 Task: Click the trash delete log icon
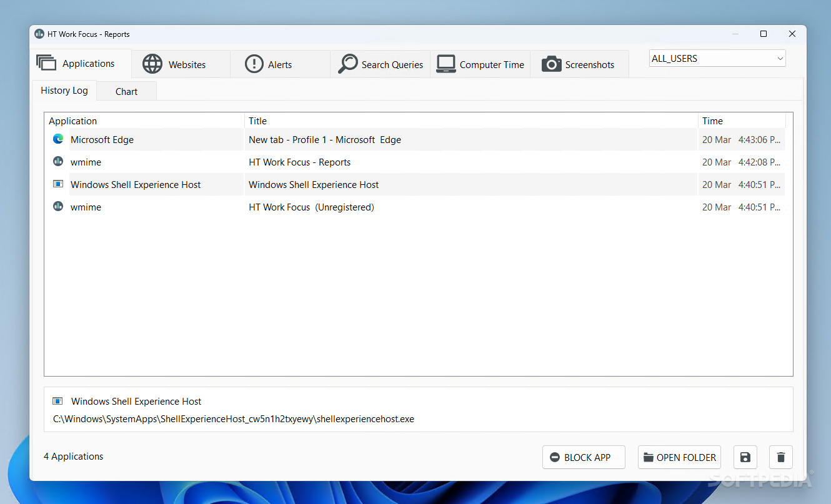[781, 457]
